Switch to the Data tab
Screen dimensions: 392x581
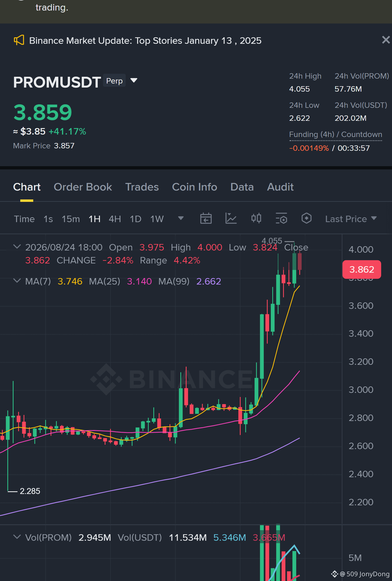click(x=242, y=187)
